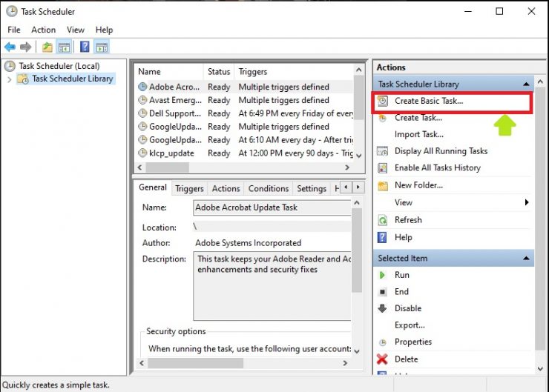Expand the View submenu arrow in Actions

[527, 202]
